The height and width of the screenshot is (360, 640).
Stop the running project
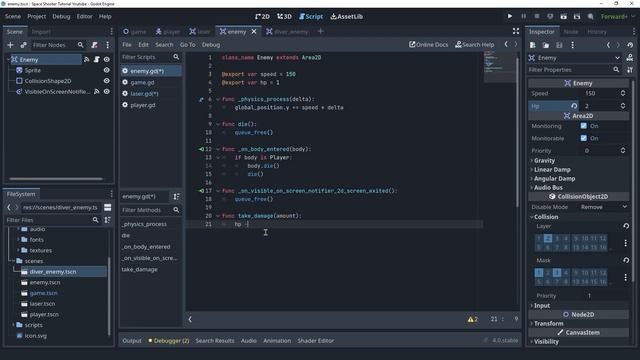click(x=537, y=16)
